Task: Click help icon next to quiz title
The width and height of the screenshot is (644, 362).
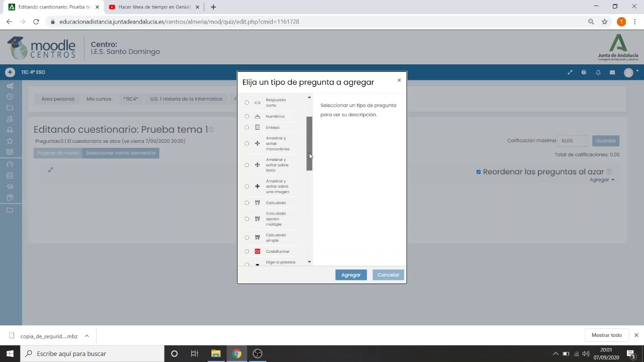Action: click(211, 130)
